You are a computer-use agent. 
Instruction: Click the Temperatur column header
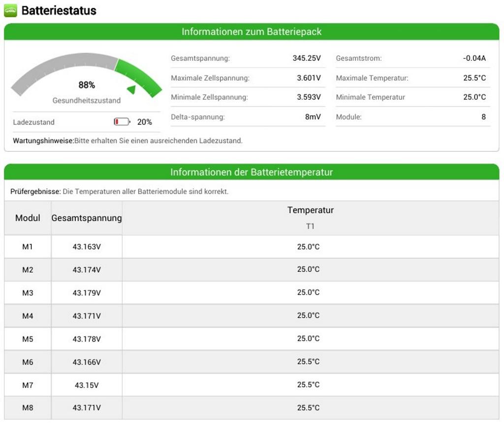pyautogui.click(x=311, y=210)
